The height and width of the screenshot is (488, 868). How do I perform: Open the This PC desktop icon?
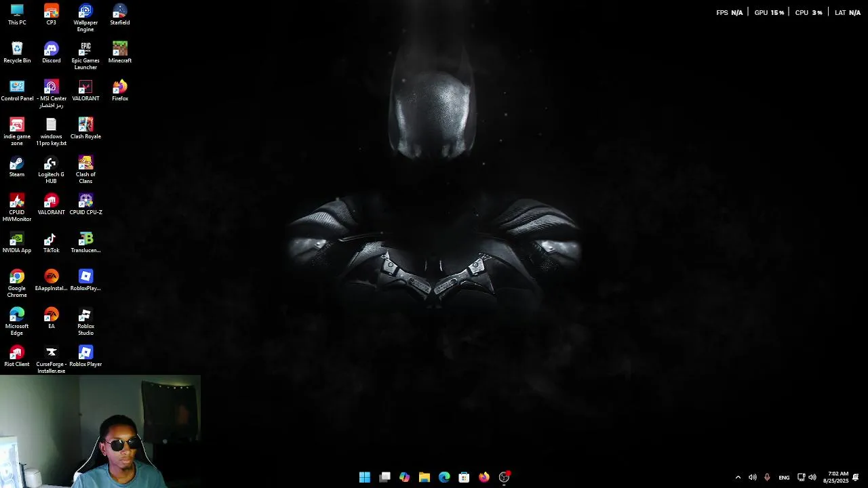pos(17,14)
